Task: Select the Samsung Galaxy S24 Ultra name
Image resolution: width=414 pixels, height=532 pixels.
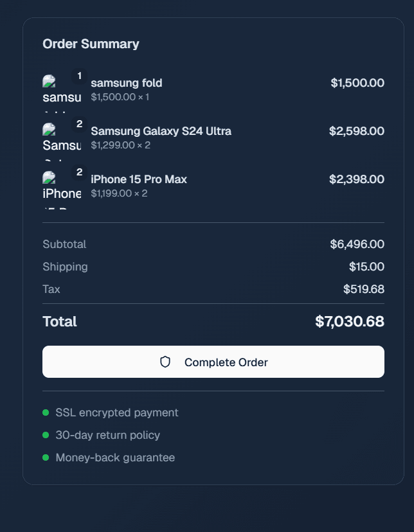Action: 161,131
